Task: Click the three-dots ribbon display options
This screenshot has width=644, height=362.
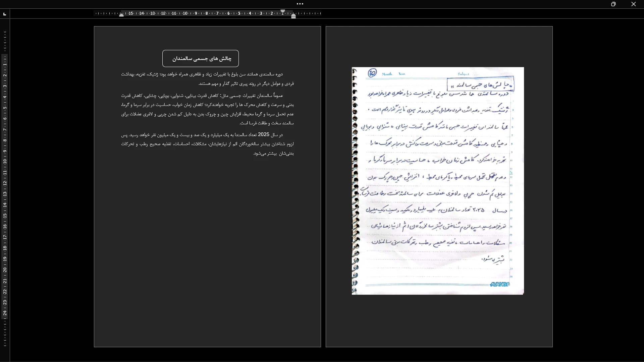Action: pyautogui.click(x=300, y=4)
